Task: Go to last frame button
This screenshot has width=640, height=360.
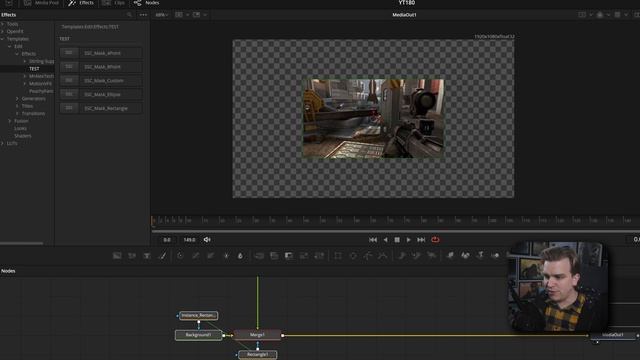Action: [421, 240]
